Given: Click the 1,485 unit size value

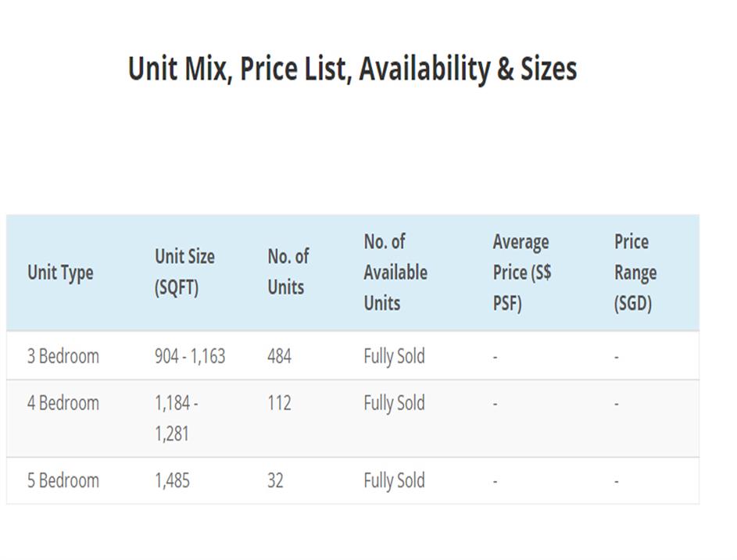Looking at the screenshot, I should 172,480.
